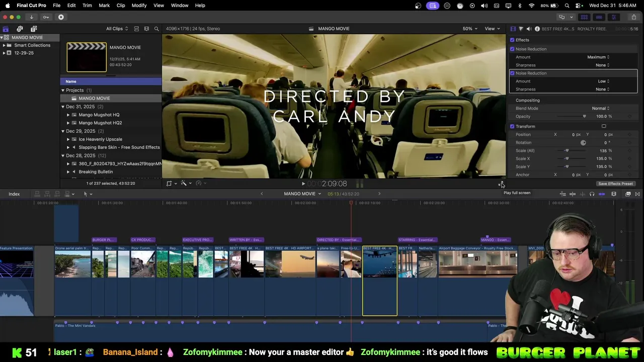The image size is (644, 362).
Task: Open the Effects browser icon
Action: coord(628,194)
